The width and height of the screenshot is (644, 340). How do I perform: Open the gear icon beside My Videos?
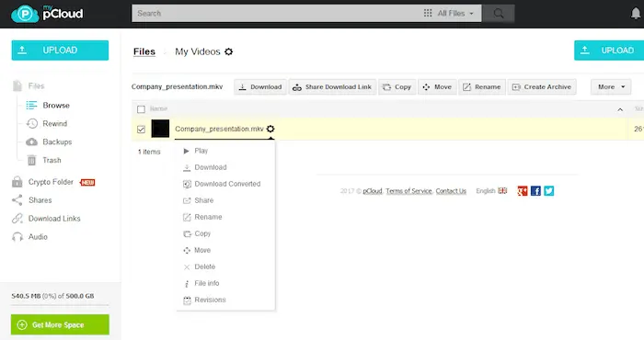229,51
